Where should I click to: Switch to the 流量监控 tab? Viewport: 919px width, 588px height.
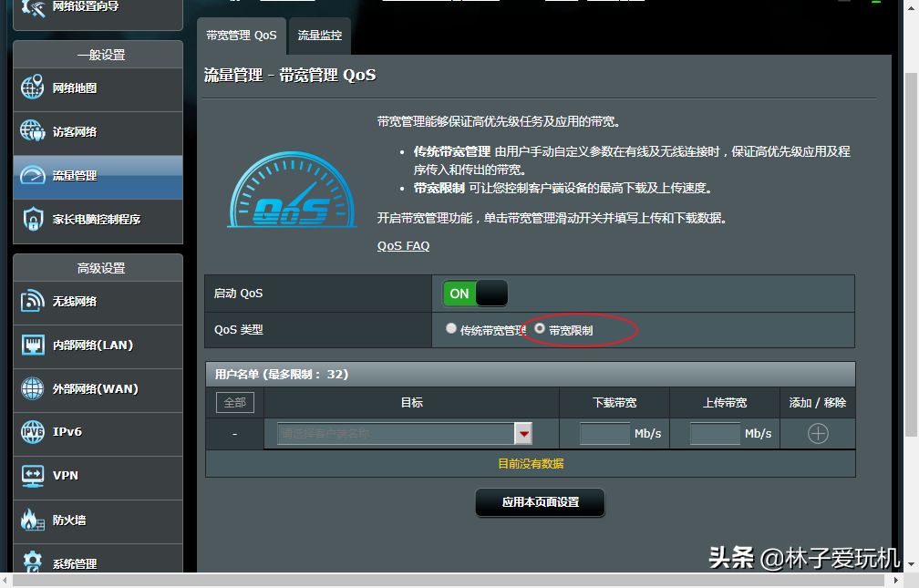coord(319,36)
